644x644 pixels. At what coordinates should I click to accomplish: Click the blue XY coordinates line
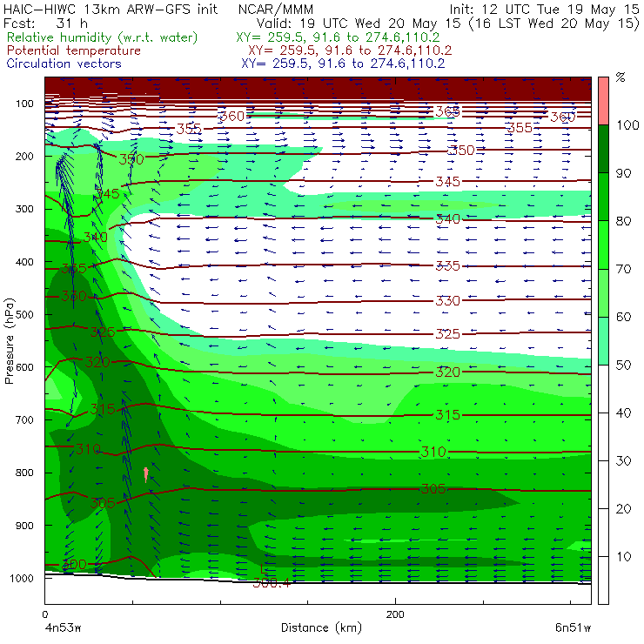pyautogui.click(x=343, y=64)
